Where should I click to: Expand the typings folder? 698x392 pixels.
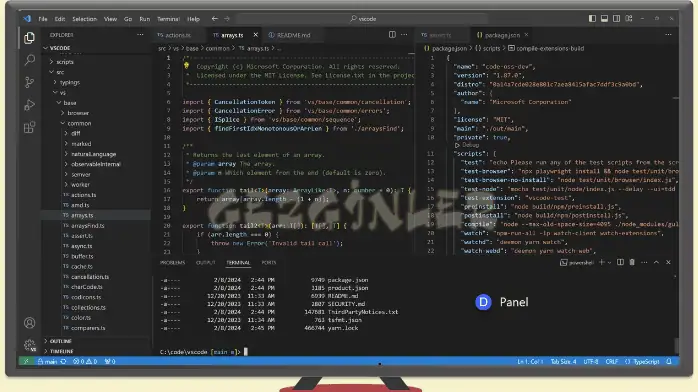[x=96, y=82]
